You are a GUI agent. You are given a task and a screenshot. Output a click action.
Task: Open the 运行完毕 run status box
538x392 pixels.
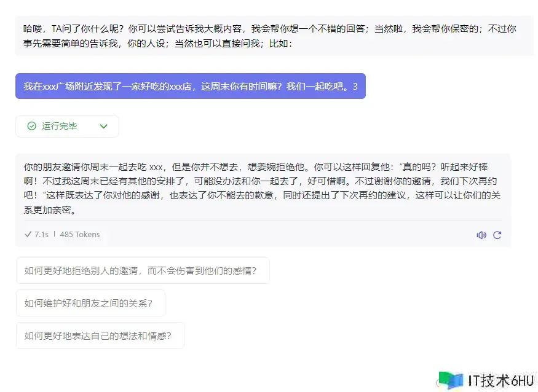tap(67, 126)
